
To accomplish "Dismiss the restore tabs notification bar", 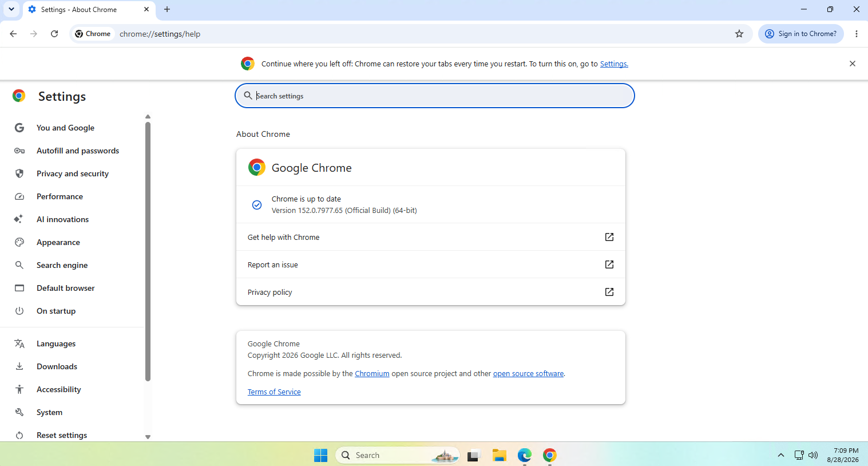I will pyautogui.click(x=853, y=64).
